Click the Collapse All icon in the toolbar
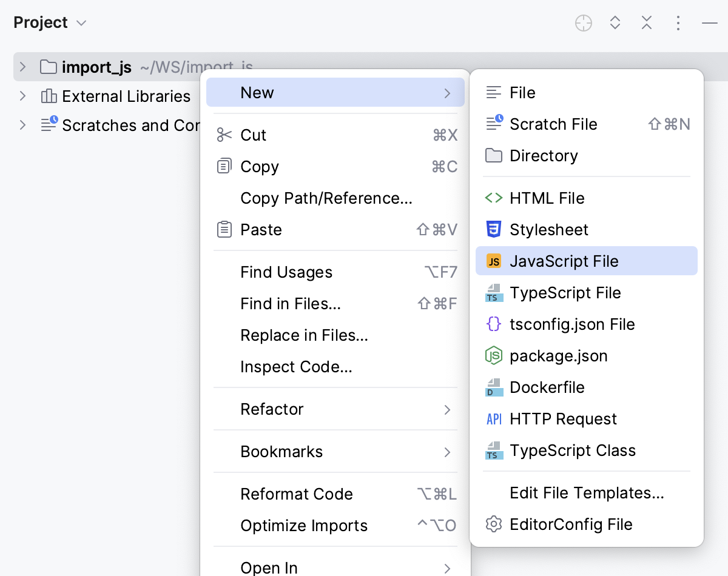This screenshot has height=576, width=728. pyautogui.click(x=647, y=22)
